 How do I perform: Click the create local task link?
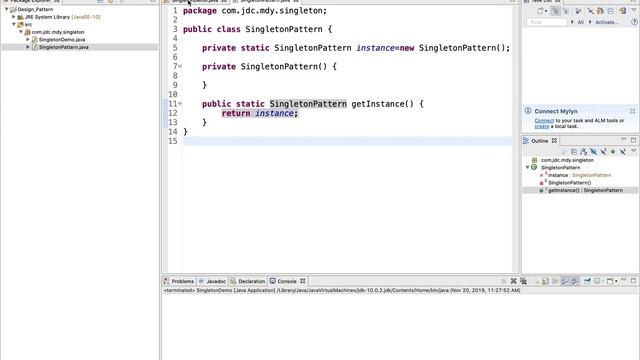542,127
